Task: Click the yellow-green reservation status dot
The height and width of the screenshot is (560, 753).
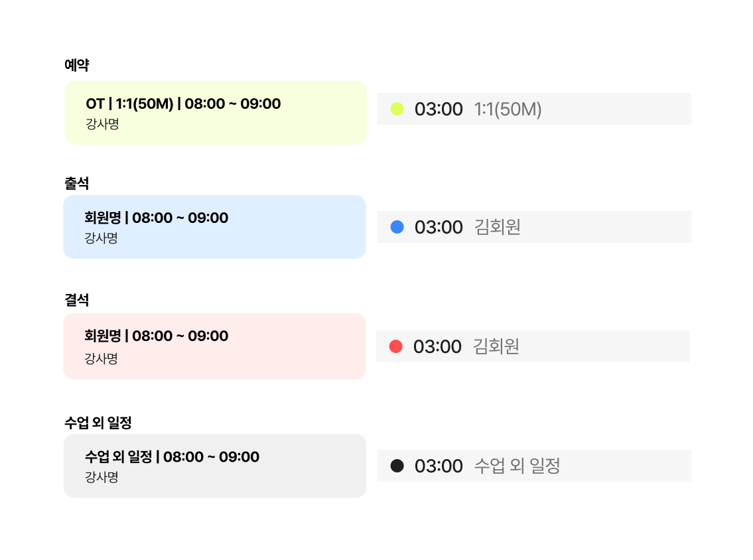Action: (397, 109)
